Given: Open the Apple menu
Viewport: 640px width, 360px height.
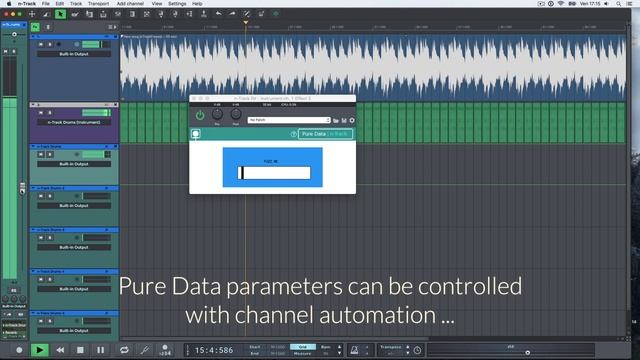Looking at the screenshot, I should click(x=9, y=4).
